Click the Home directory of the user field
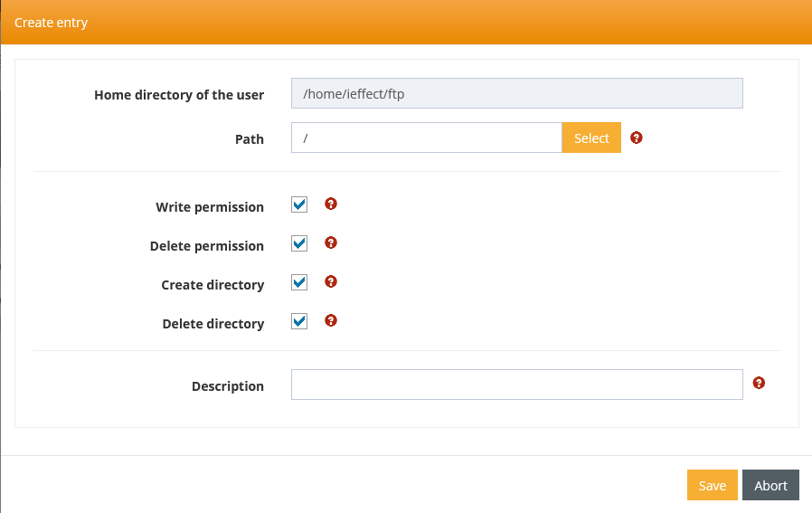Viewport: 812px width, 513px height. pos(516,93)
